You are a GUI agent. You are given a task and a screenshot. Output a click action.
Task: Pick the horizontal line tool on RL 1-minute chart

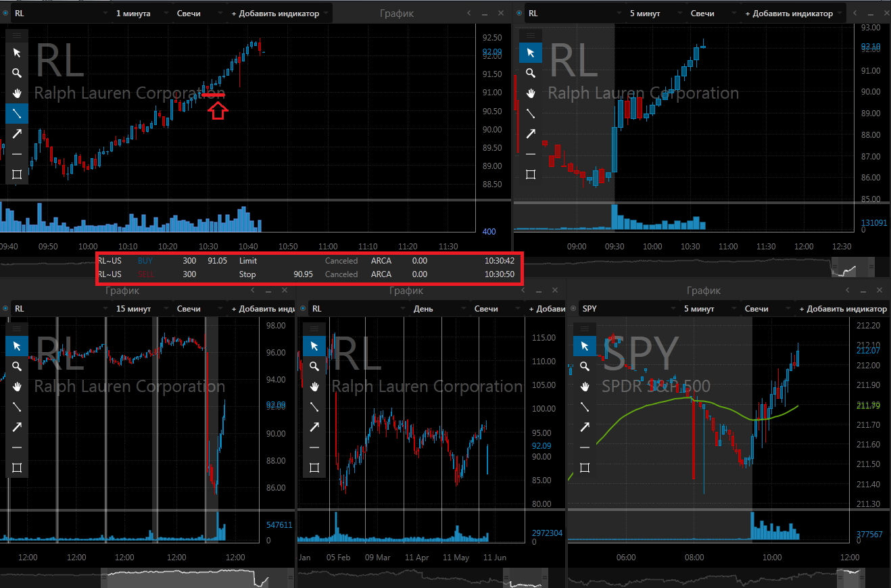tap(17, 153)
